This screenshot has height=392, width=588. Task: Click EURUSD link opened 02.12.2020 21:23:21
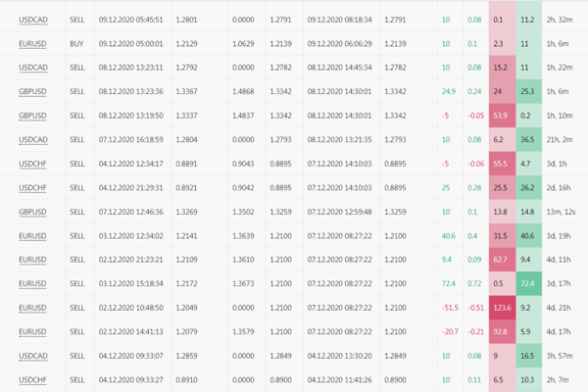33,260
